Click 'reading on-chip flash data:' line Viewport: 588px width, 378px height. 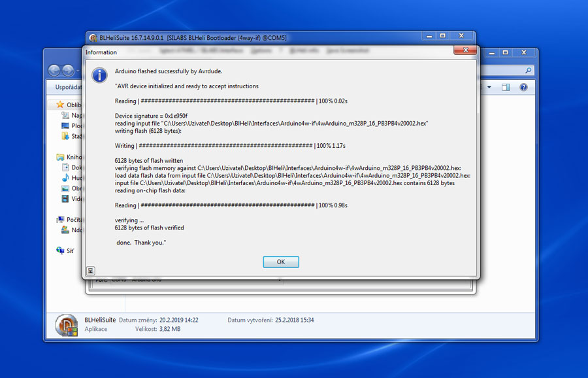(150, 190)
